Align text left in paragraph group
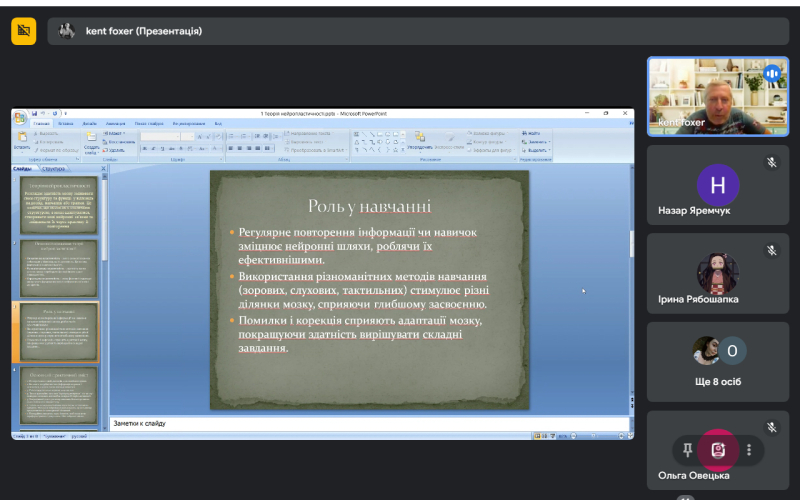The width and height of the screenshot is (800, 500). click(x=231, y=148)
